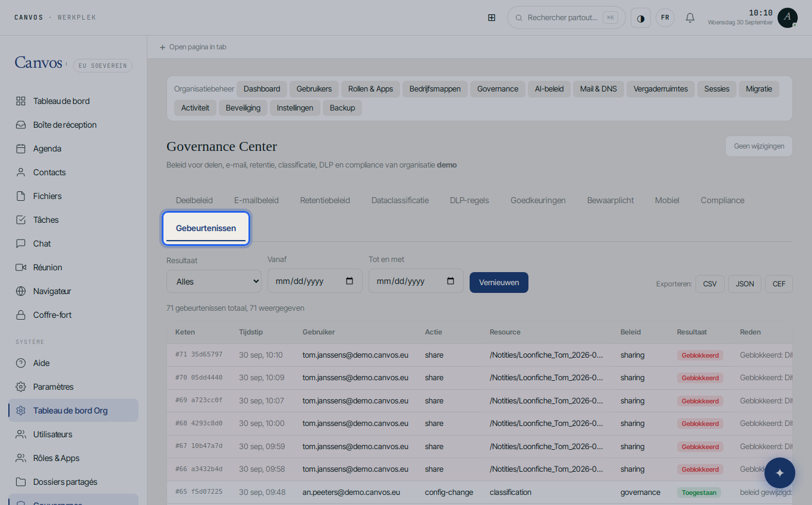Open the Tot en met date picker calendar icon
The height and width of the screenshot is (505, 812).
point(451,281)
